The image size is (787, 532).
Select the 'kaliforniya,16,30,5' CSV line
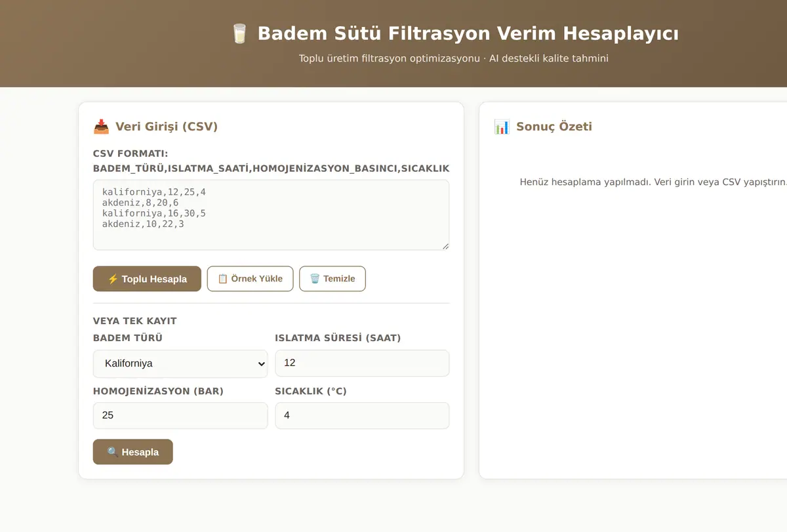(154, 214)
